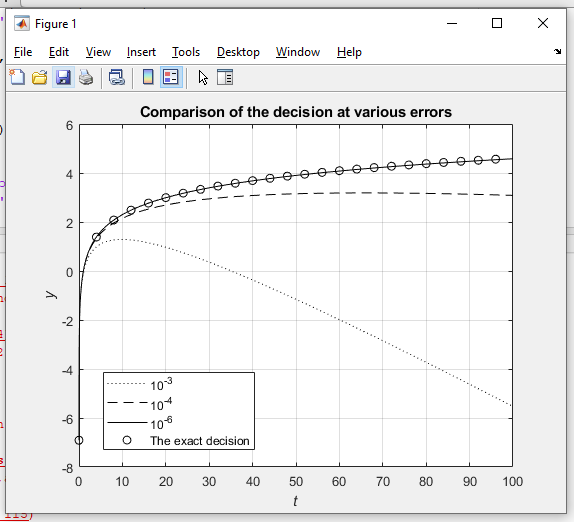574x522 pixels.
Task: Open the Desktop menu
Action: point(238,52)
